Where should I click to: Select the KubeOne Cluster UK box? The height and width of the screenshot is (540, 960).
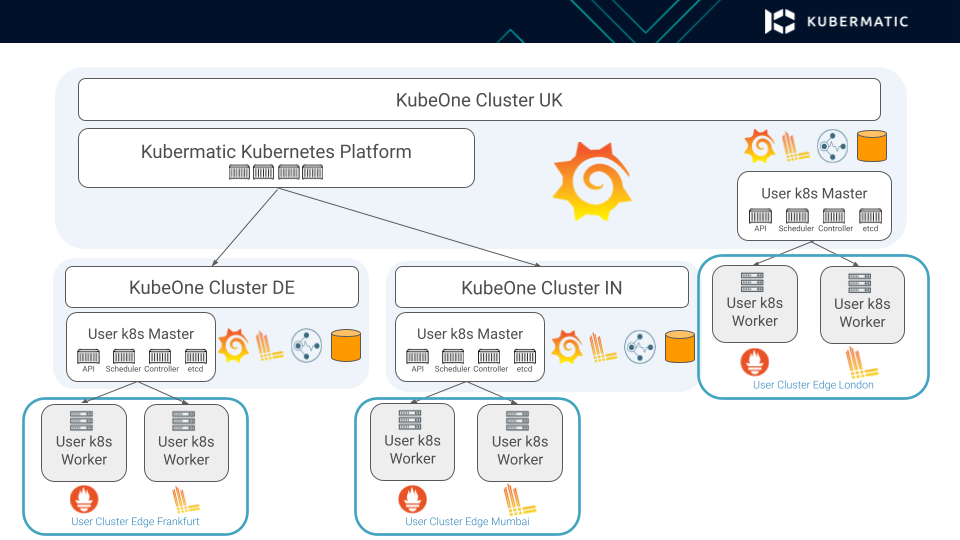coord(479,100)
